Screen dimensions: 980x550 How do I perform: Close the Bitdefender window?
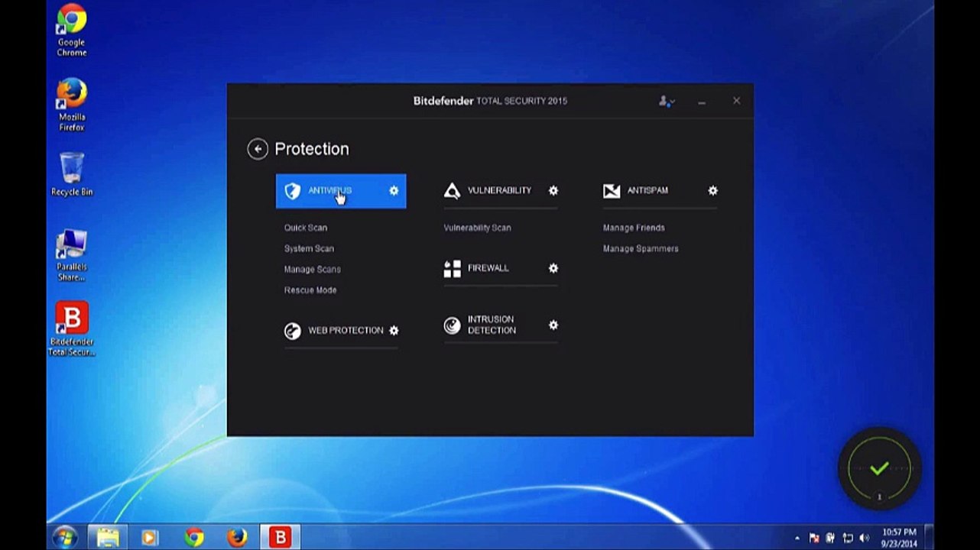736,101
